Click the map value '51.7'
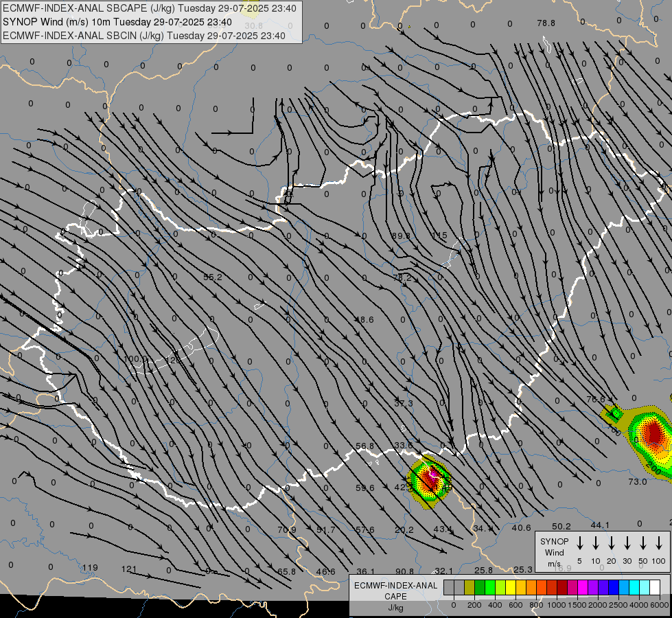The width and height of the screenshot is (672, 618). point(326,529)
